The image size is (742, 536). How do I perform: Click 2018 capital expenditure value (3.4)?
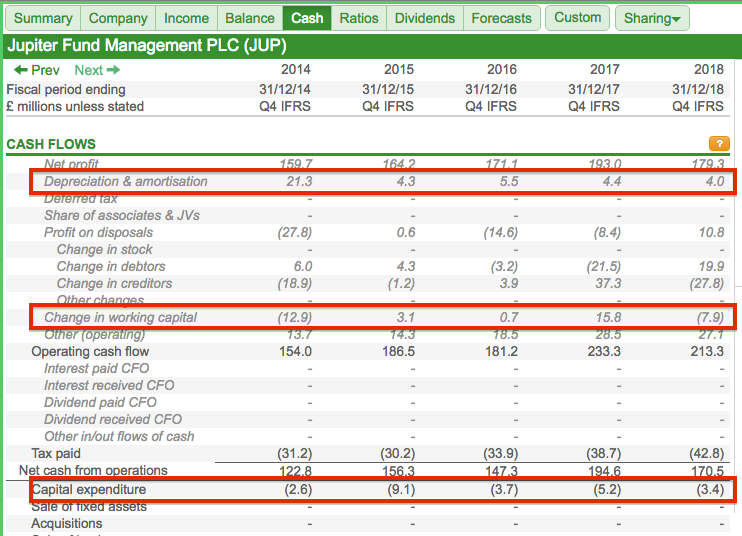click(x=710, y=490)
